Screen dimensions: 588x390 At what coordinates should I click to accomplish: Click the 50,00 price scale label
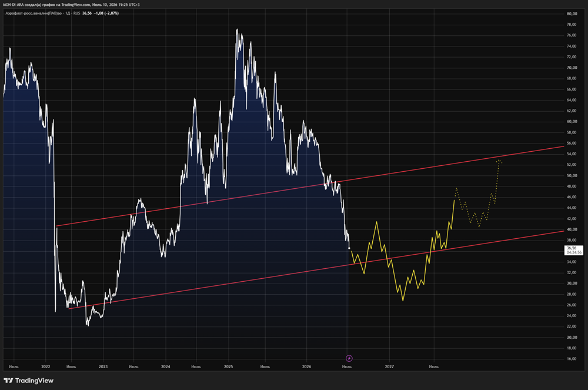click(x=572, y=175)
